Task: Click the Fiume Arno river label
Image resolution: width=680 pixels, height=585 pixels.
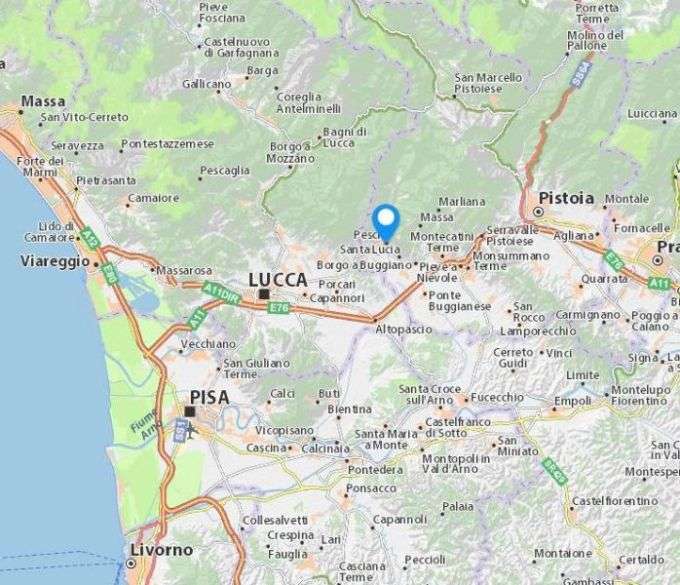Action: 146,424
